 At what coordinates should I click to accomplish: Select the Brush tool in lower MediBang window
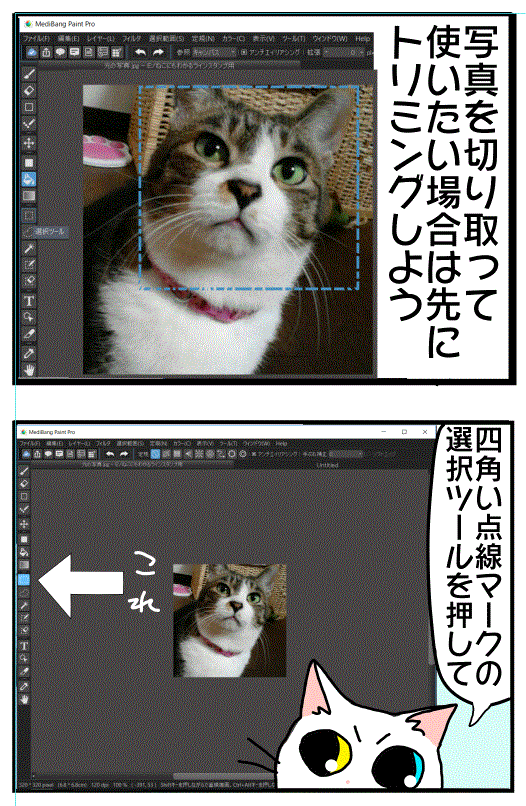pyautogui.click(x=24, y=470)
